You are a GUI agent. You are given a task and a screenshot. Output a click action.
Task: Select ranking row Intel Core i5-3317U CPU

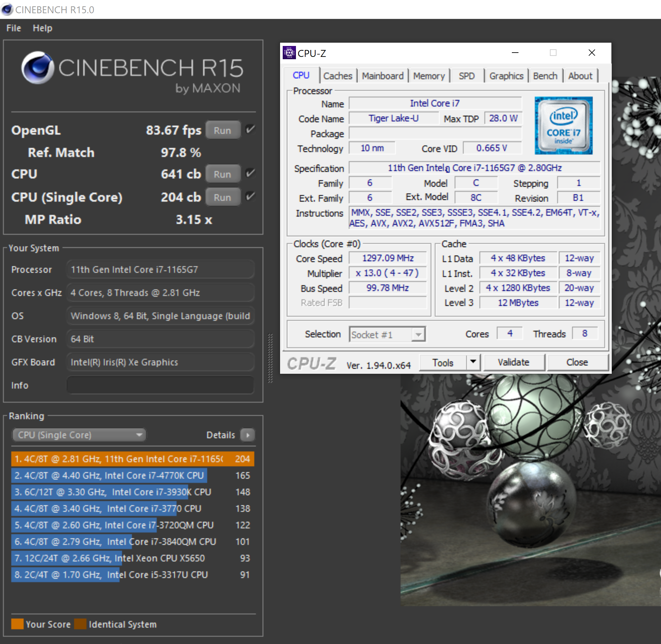(x=133, y=575)
